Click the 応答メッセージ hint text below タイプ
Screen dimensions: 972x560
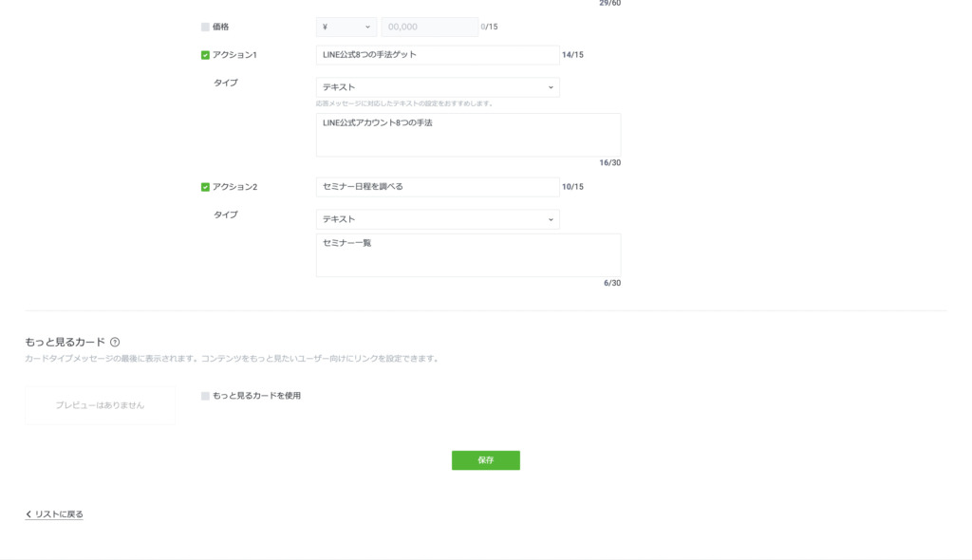[404, 103]
